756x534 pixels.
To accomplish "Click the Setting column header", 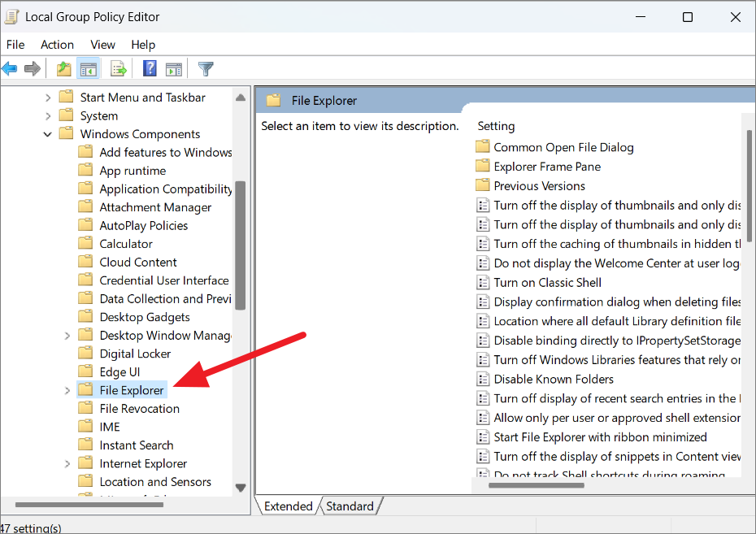I will click(496, 126).
